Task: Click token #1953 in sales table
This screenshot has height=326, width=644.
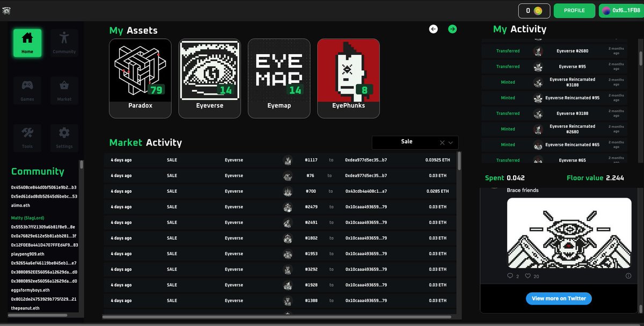Action: click(311, 253)
